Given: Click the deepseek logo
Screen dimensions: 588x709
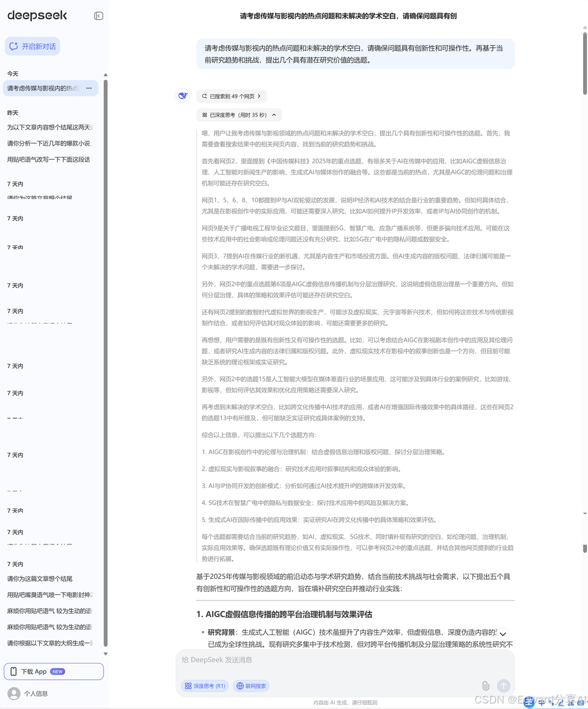Looking at the screenshot, I should point(37,16).
